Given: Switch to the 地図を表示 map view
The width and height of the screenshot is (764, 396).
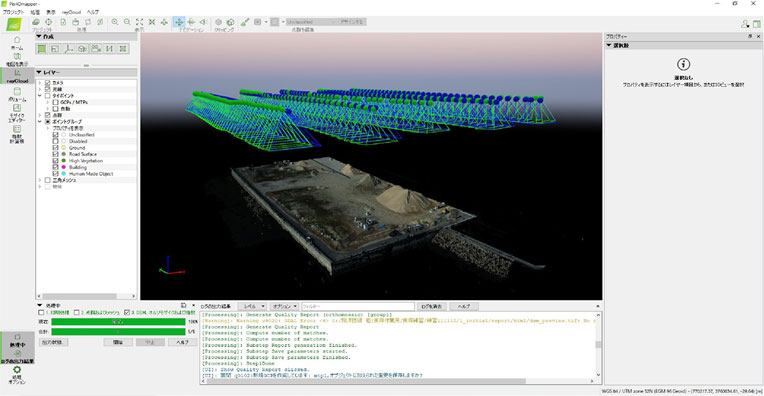Looking at the screenshot, I should (x=17, y=59).
